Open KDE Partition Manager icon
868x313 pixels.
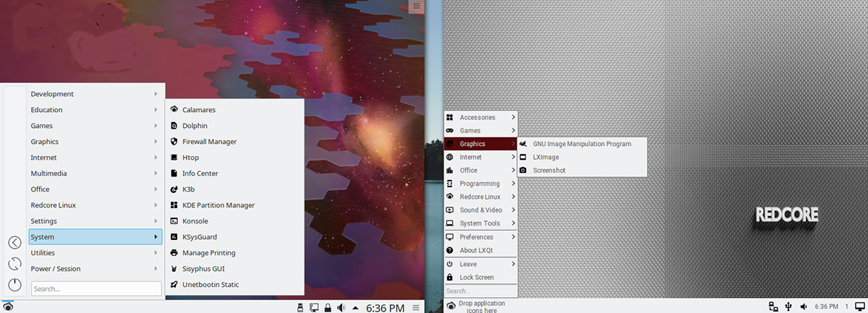(x=174, y=205)
